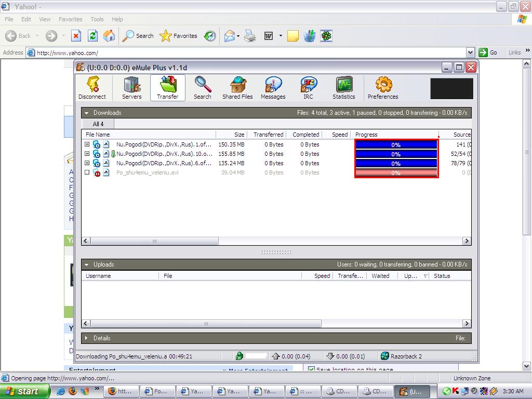Open the Servers section in eMule
532x399 pixels.
131,88
